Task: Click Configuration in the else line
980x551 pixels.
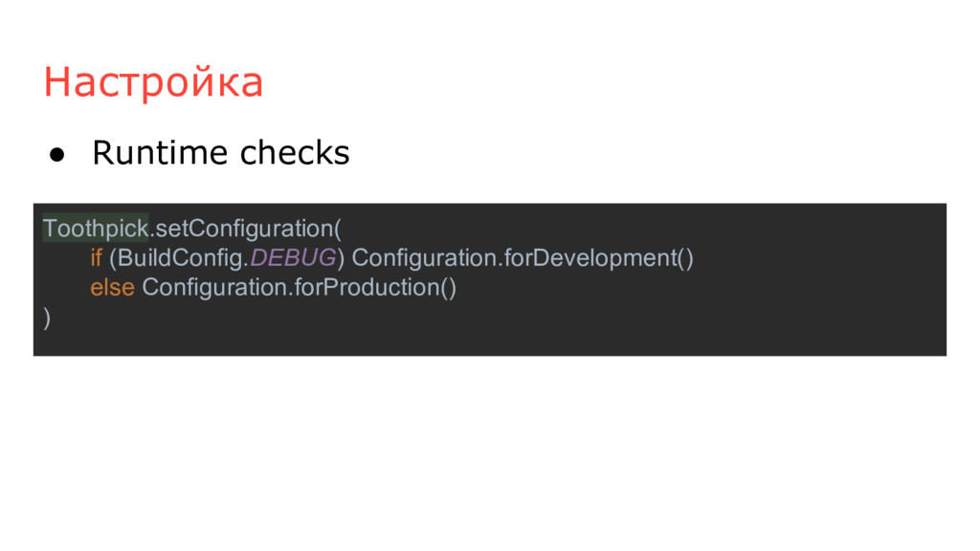Action: pyautogui.click(x=214, y=287)
